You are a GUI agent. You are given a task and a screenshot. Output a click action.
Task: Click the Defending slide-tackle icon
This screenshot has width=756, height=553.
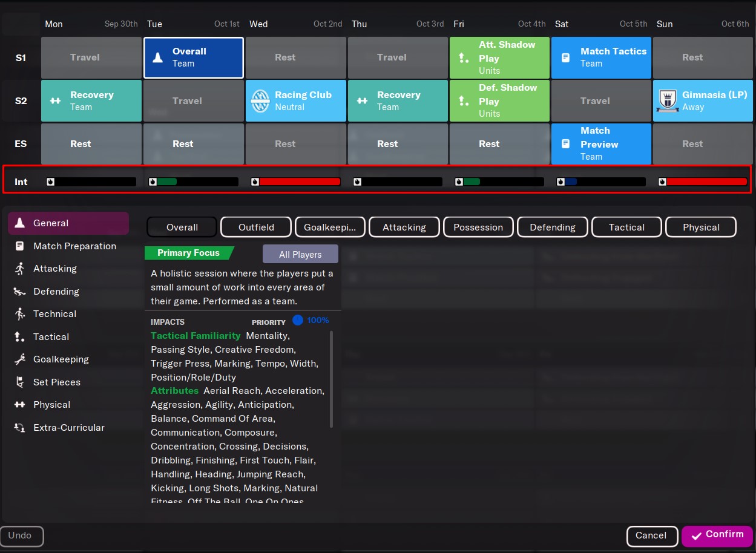20,292
